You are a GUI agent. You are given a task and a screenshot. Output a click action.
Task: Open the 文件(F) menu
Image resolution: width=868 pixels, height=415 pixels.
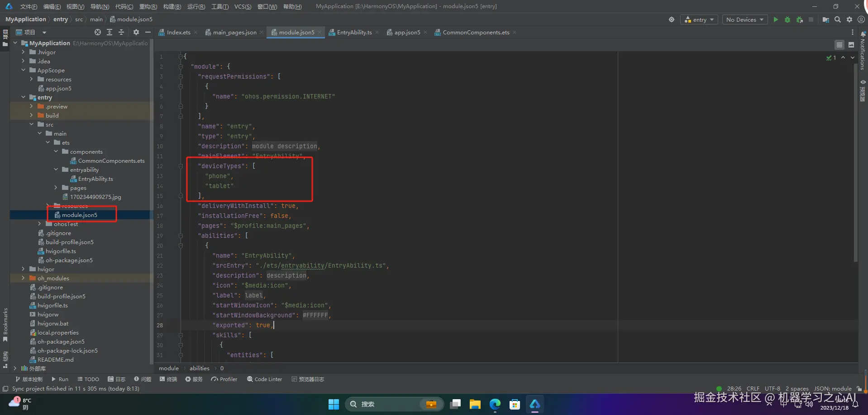point(29,6)
